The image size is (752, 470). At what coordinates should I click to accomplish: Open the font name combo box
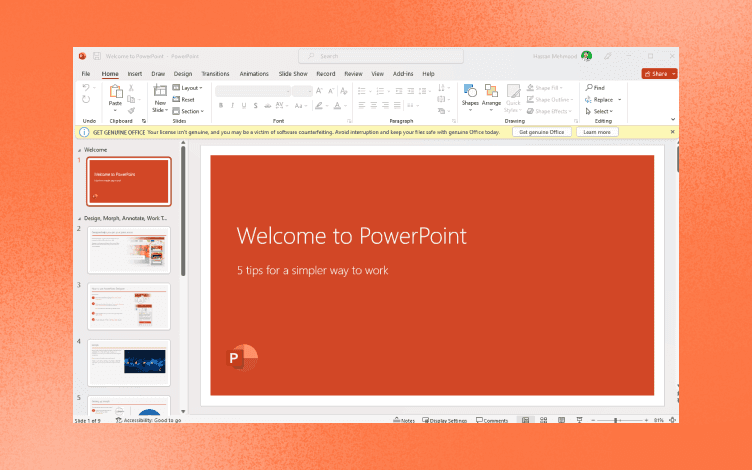(253, 91)
